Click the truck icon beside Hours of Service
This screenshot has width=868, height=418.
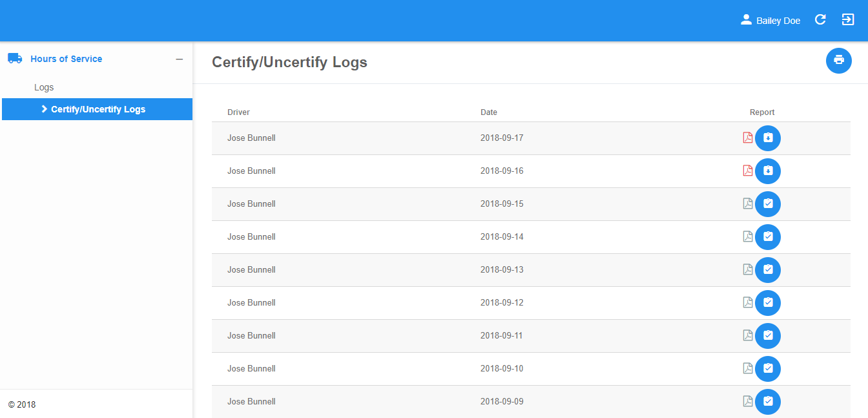pyautogui.click(x=15, y=59)
